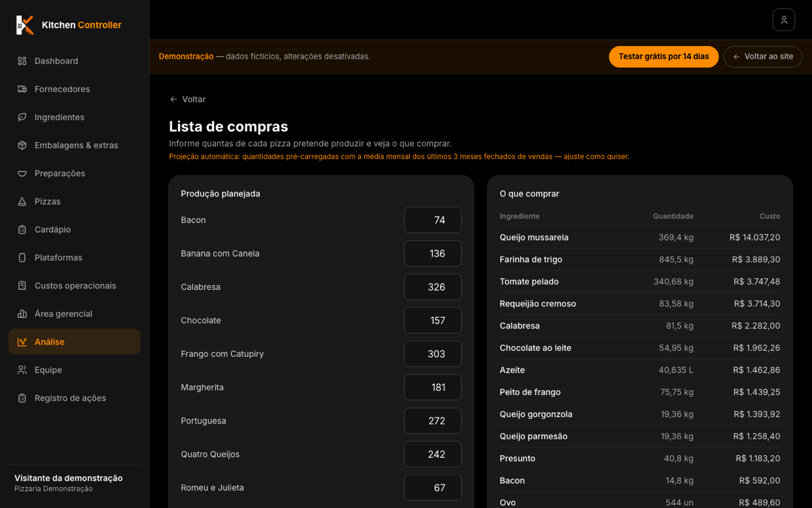812x508 pixels.
Task: Go to Fornecedores section
Action: [74, 89]
